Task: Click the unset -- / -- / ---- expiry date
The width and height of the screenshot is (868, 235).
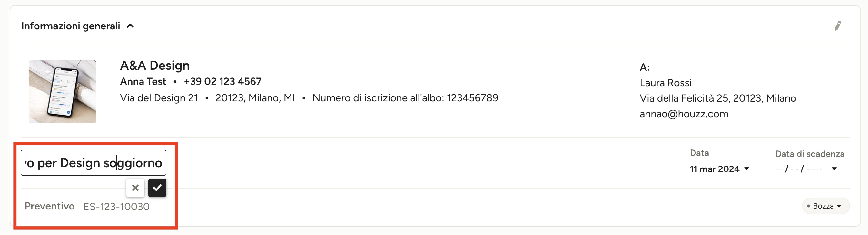Action: [798, 169]
